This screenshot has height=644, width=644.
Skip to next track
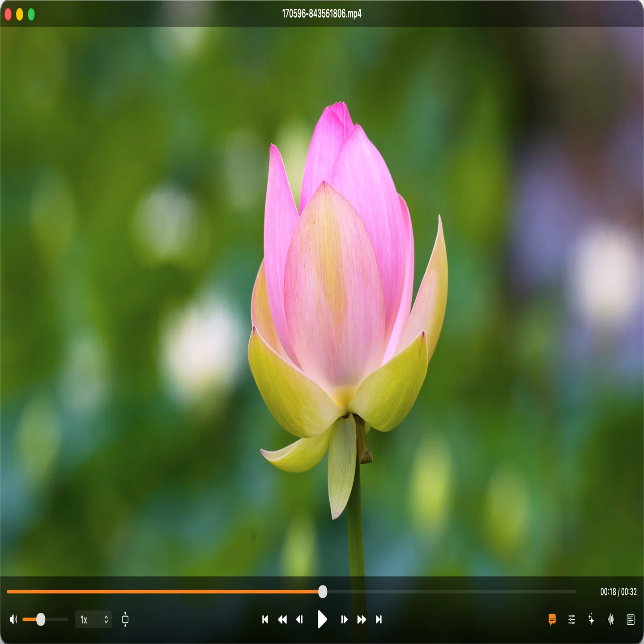click(379, 619)
